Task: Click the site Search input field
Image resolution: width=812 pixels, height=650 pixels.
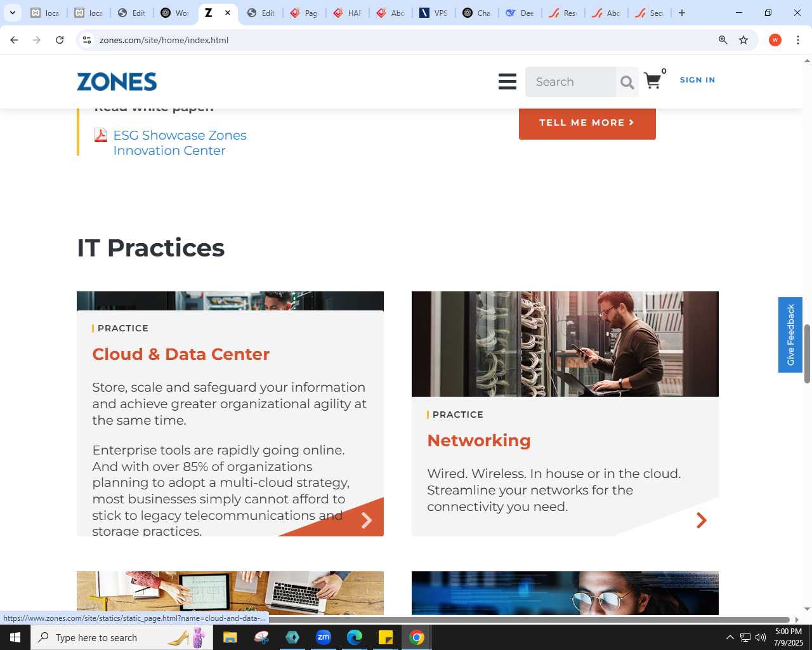Action: tap(570, 82)
